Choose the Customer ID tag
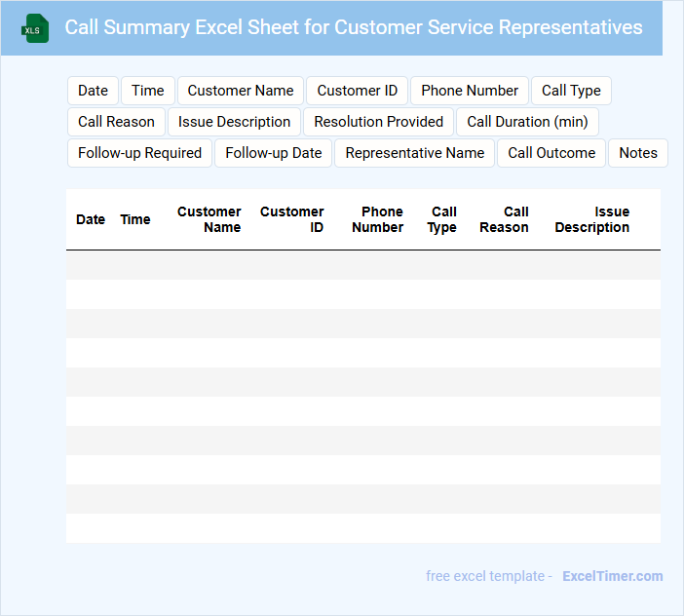The width and height of the screenshot is (684, 616). 358,91
